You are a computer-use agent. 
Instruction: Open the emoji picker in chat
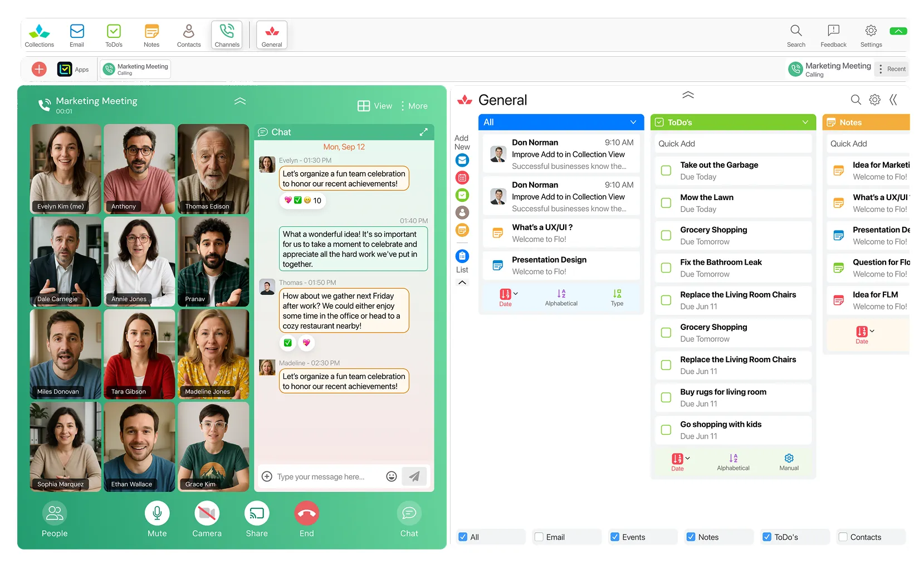pos(392,477)
